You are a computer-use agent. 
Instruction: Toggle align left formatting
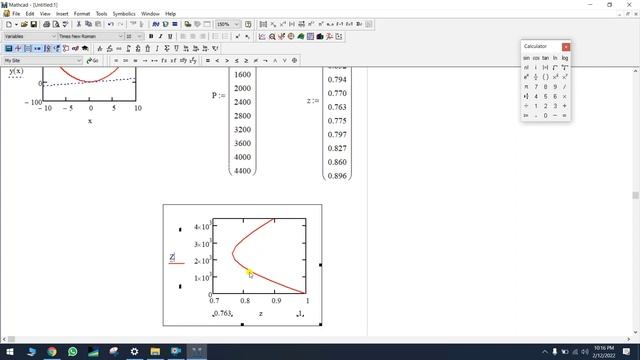pyautogui.click(x=183, y=37)
